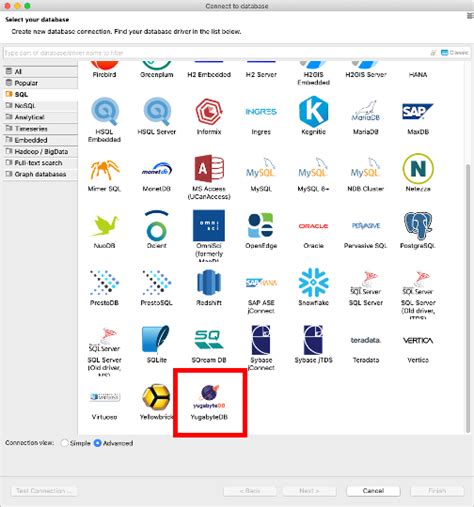Screen dimensions: 474x507
Task: Choose the MariaDB driver icon
Action: point(366,111)
